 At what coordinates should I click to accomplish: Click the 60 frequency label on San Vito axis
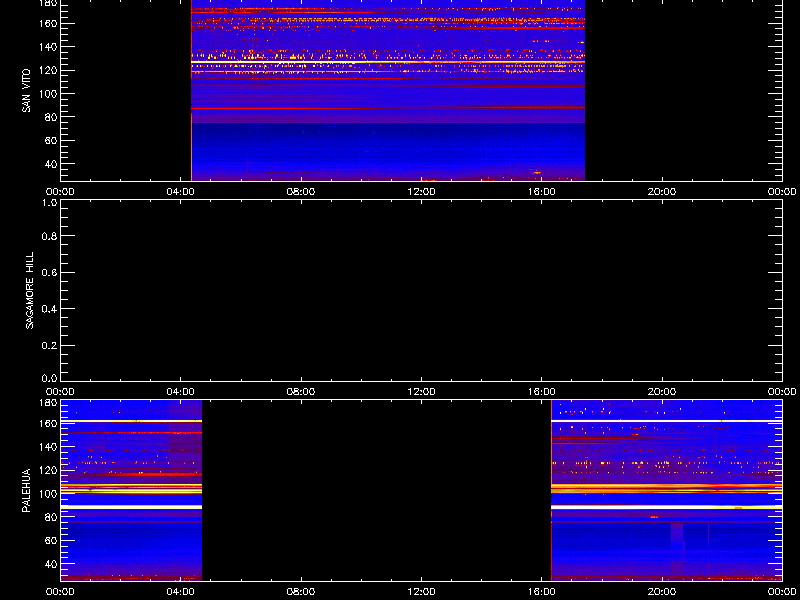[51, 141]
